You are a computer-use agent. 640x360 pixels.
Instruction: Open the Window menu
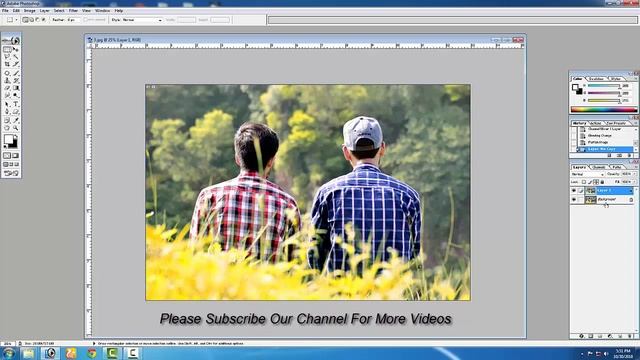pos(102,11)
